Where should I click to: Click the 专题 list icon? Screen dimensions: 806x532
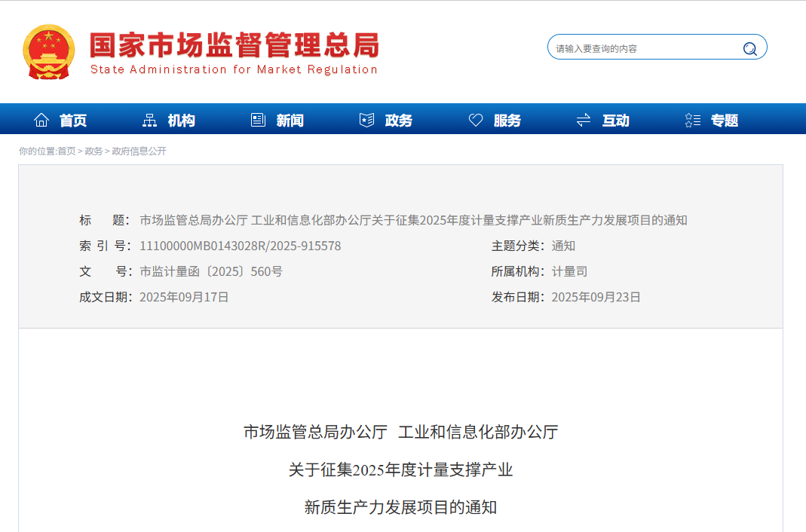[691, 119]
